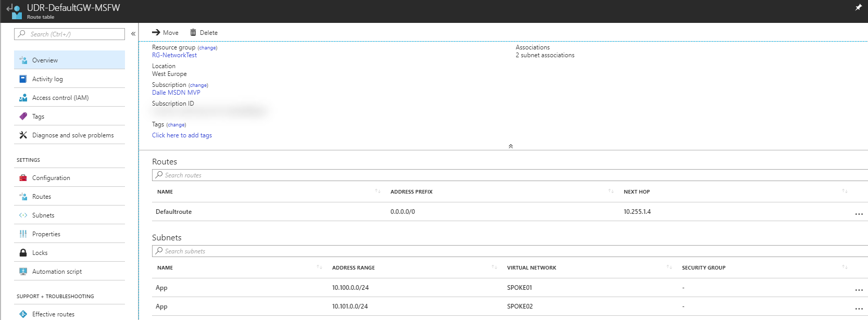Open the Automation script icon item

(x=23, y=272)
